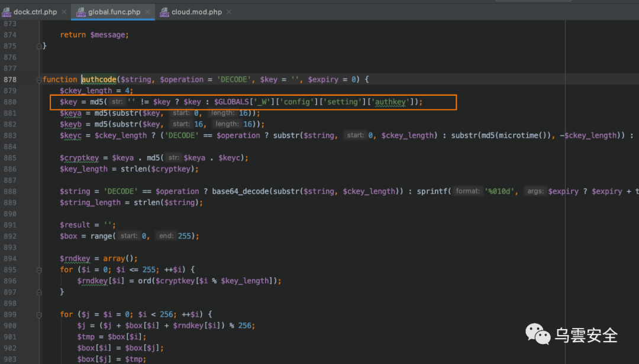Click ord($cryptkey...) on line 896

tap(208, 281)
